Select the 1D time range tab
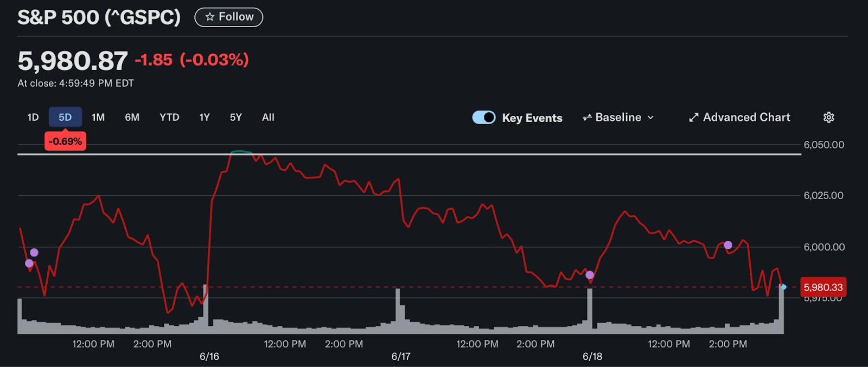 click(x=33, y=117)
